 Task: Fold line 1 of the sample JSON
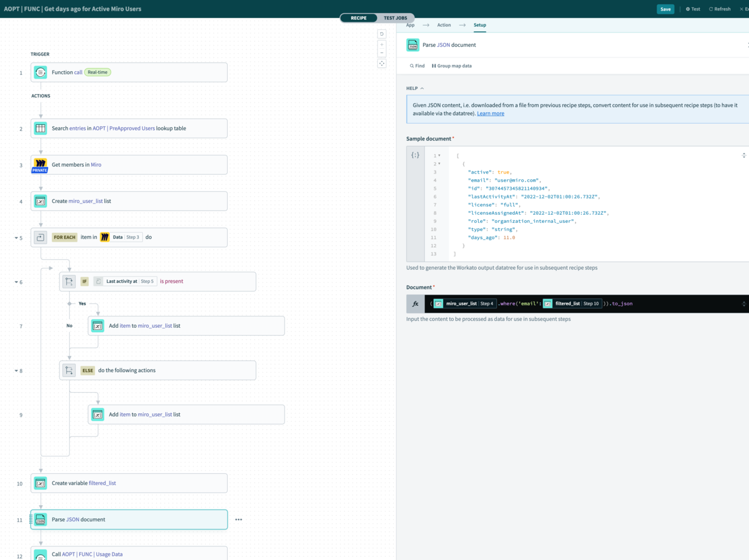tap(439, 155)
